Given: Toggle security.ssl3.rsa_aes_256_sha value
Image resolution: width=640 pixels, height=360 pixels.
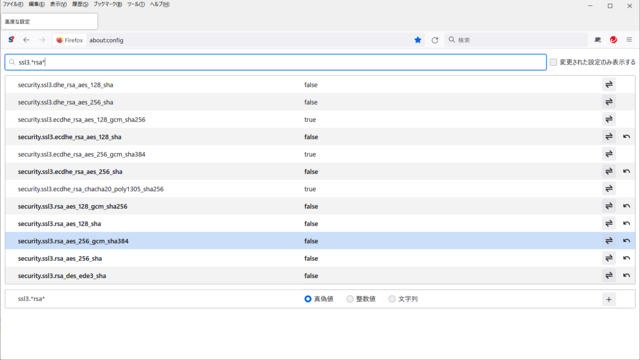Looking at the screenshot, I should click(609, 258).
